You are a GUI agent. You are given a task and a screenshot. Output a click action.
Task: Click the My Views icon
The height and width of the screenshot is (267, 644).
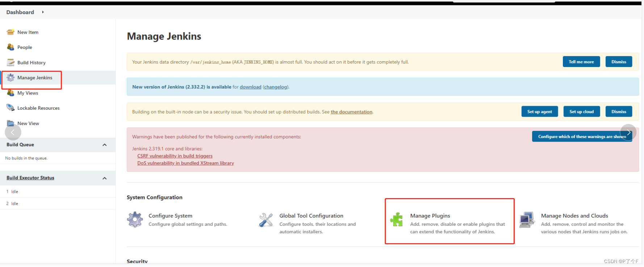pyautogui.click(x=11, y=93)
